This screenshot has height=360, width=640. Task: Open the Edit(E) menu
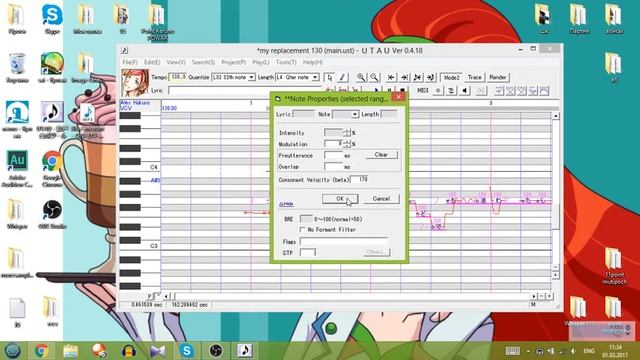click(x=152, y=62)
